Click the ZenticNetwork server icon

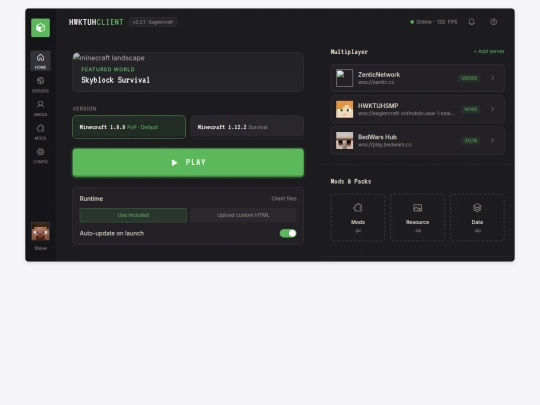pyautogui.click(x=344, y=78)
